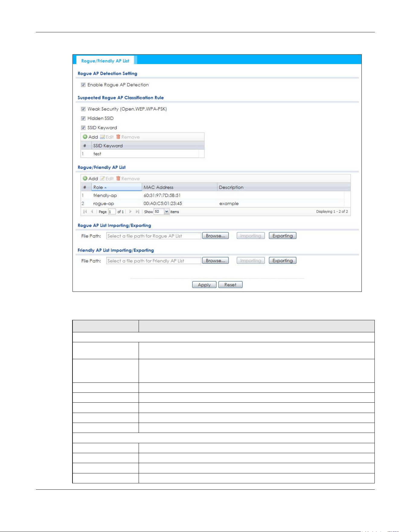
Task: Select the 'test' SSID keyword row
Action: (140, 154)
